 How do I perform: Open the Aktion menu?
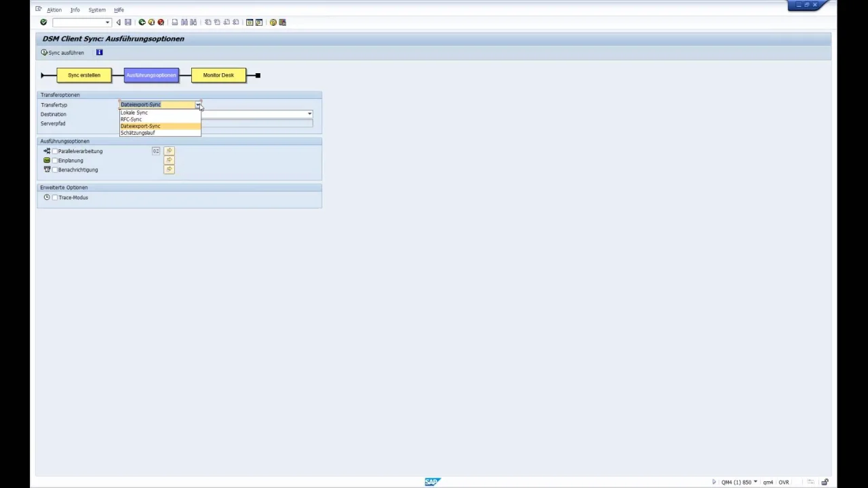coord(54,9)
